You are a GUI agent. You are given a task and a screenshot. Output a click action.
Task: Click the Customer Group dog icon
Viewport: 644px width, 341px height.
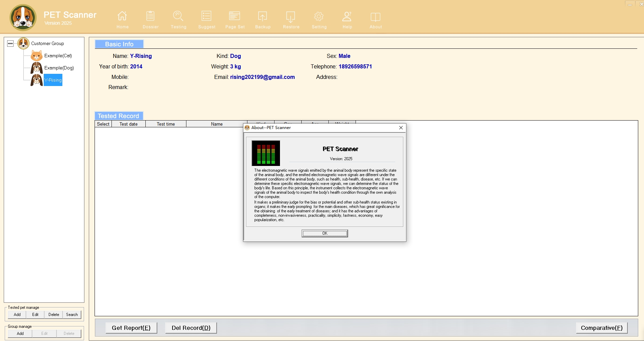pos(23,43)
